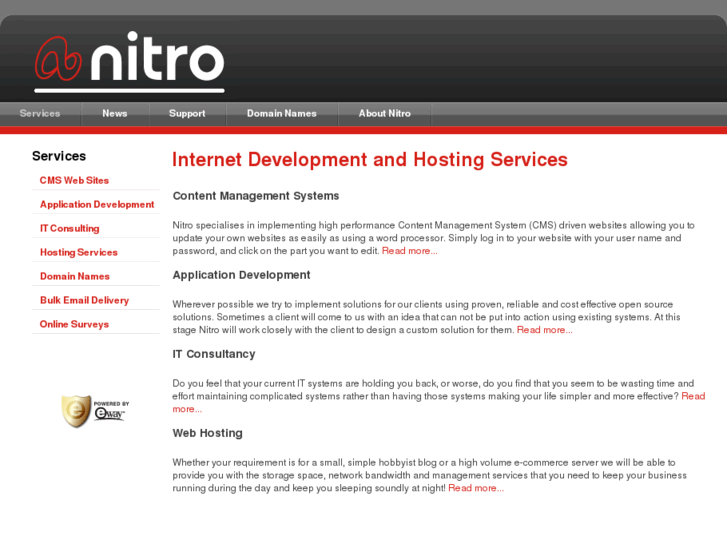The image size is (727, 545).
Task: Click the Content Management Systems heading
Action: tap(255, 196)
